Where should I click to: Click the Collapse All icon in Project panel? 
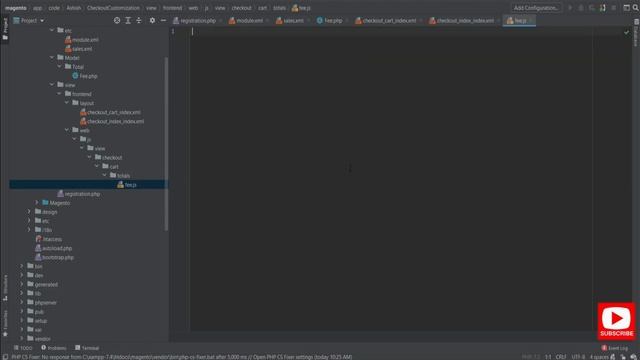click(x=139, y=20)
